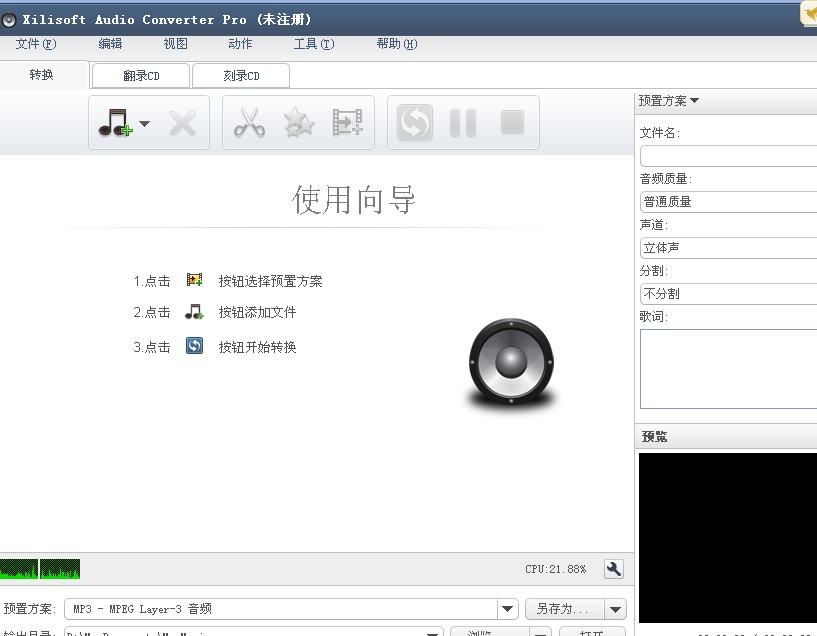Image resolution: width=817 pixels, height=636 pixels.
Task: Click the add profile film strip icon
Action: click(x=347, y=123)
